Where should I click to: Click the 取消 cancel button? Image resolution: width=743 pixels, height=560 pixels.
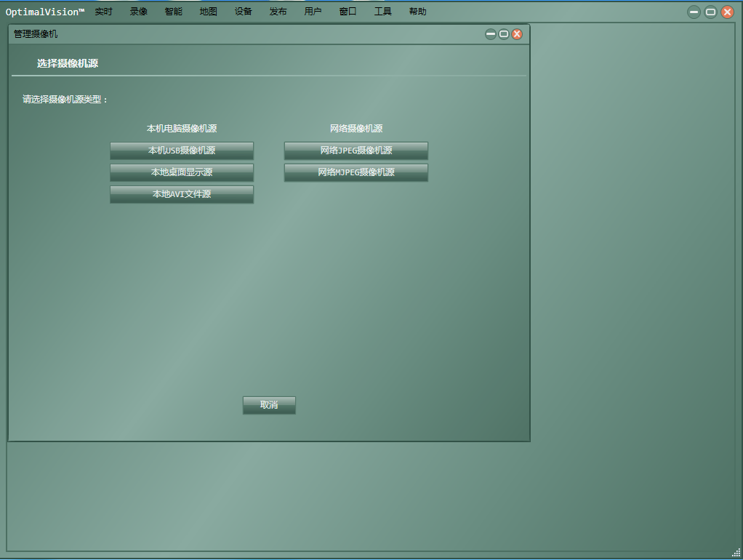(269, 405)
